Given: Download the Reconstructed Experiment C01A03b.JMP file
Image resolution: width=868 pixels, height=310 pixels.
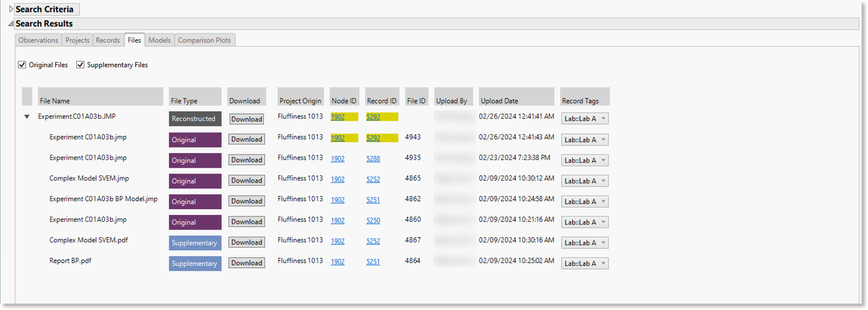Looking at the screenshot, I should tap(247, 119).
